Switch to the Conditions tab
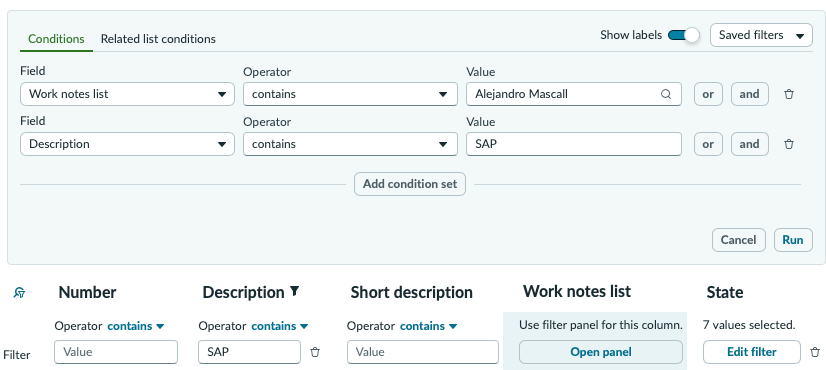Viewport: 826px width, 370px height. pos(56,39)
